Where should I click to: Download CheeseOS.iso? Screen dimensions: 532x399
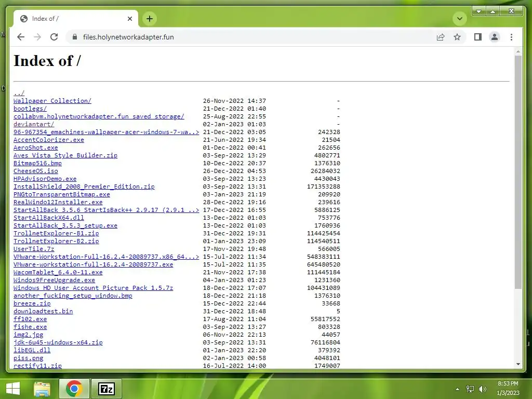(36, 171)
